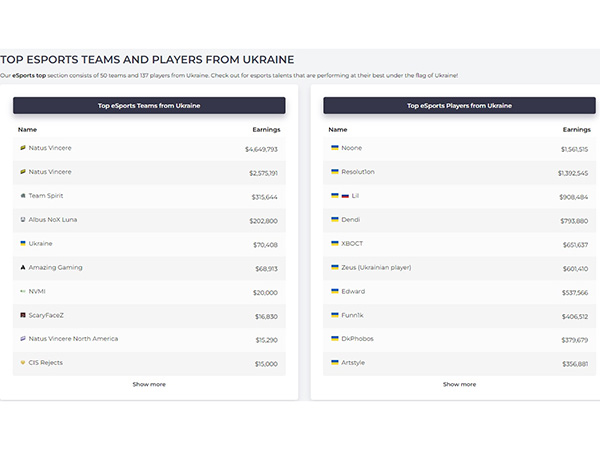Open the Amazing Gaming team page
Screen dimensions: 600x450
click(x=55, y=267)
